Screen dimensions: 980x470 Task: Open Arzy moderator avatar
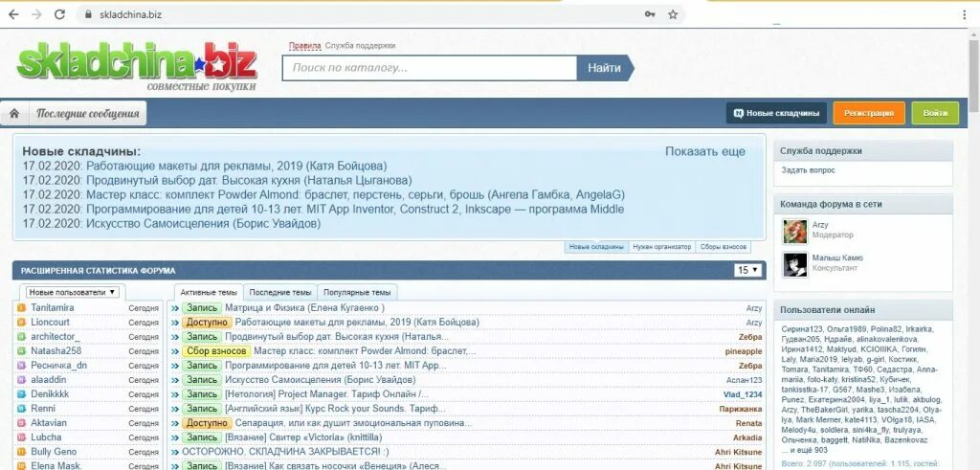[795, 232]
